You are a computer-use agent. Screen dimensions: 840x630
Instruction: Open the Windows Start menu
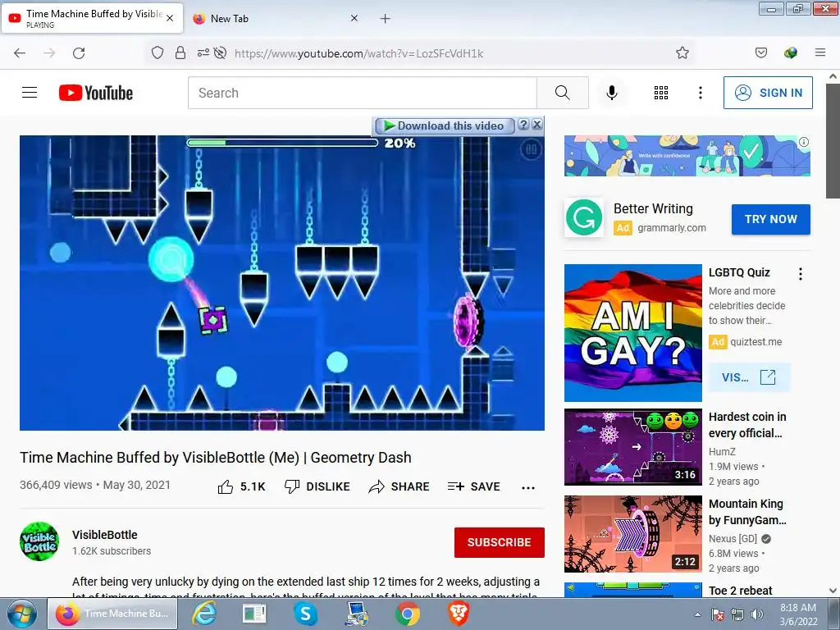[22, 614]
